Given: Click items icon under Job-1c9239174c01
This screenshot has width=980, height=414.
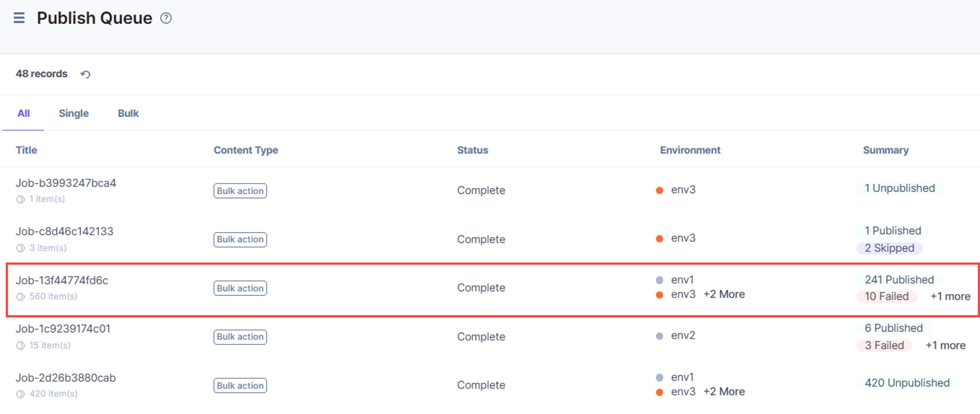Looking at the screenshot, I should (20, 346).
